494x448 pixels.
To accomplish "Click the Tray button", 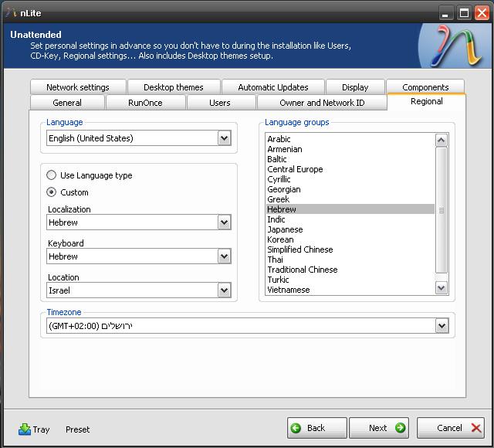I will point(34,429).
